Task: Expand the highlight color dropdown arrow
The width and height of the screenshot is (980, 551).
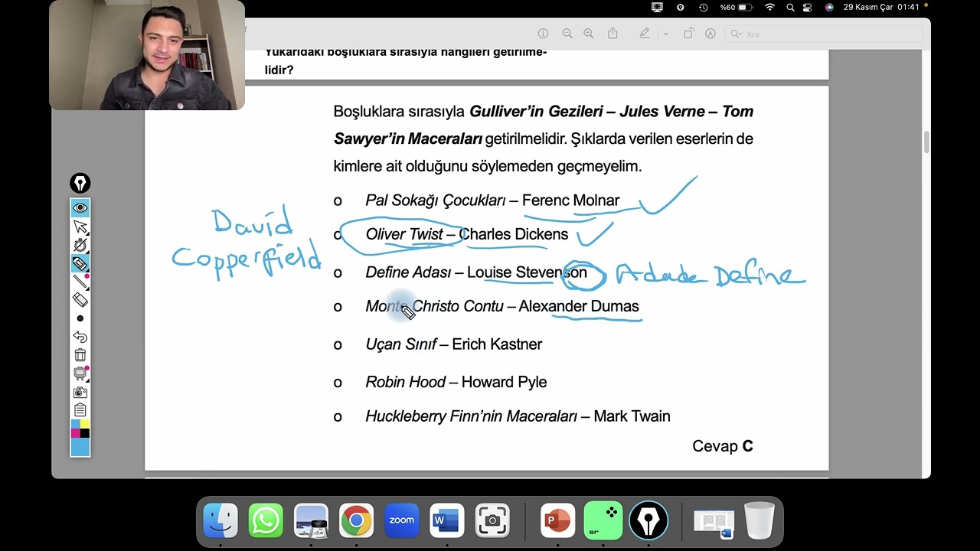Action: [x=665, y=34]
